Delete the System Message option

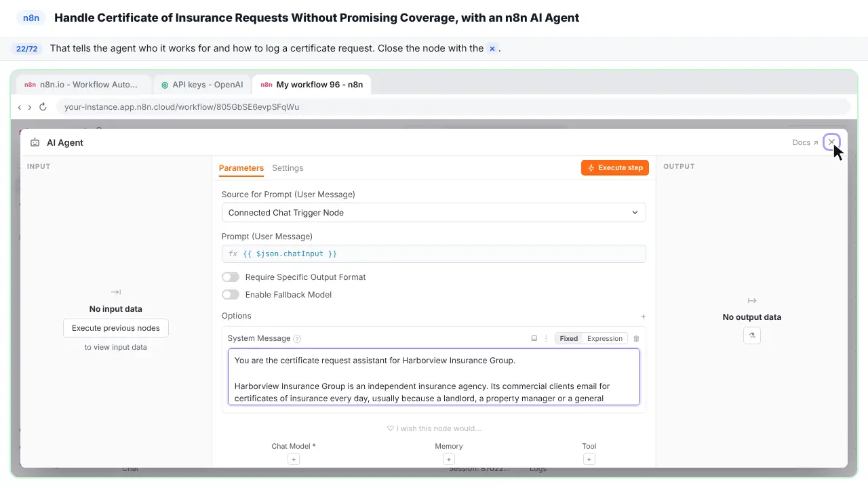(636, 339)
